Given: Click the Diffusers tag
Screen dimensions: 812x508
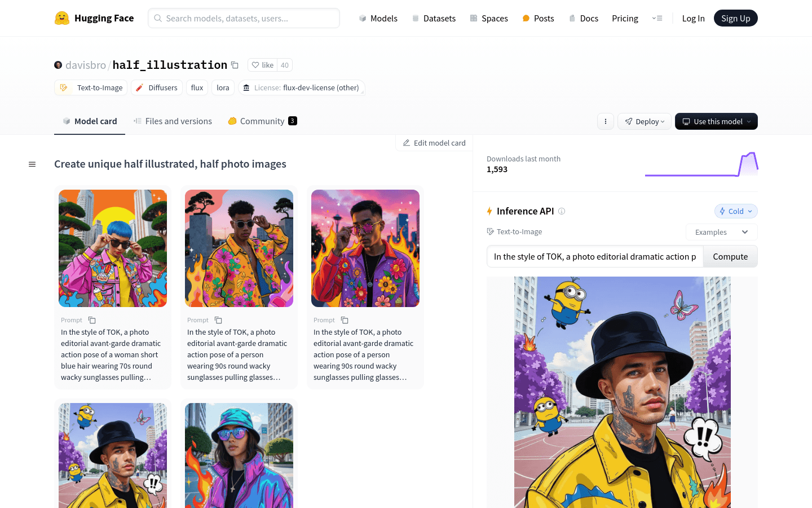Looking at the screenshot, I should pyautogui.click(x=157, y=87).
